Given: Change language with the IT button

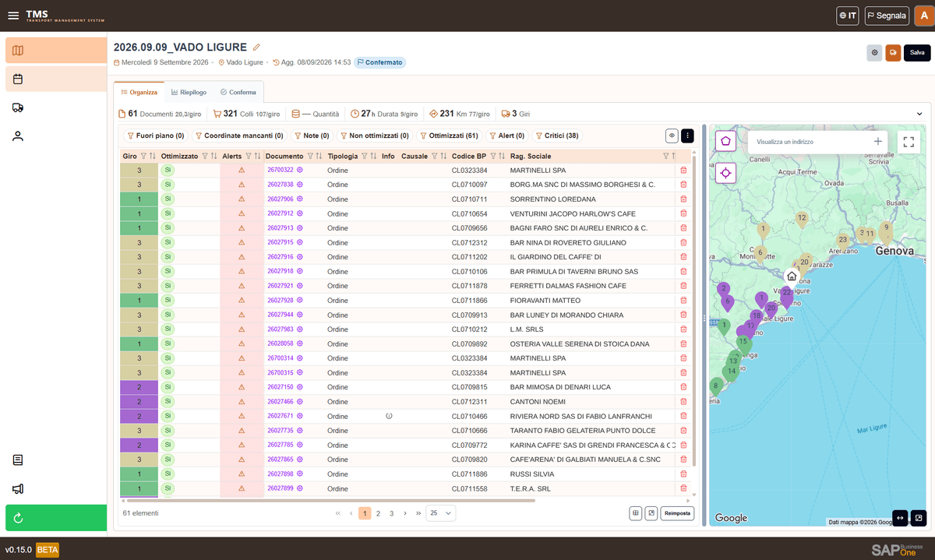Looking at the screenshot, I should [x=848, y=16].
